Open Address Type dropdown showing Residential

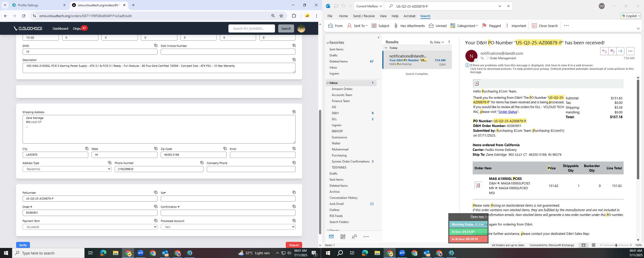click(67, 169)
